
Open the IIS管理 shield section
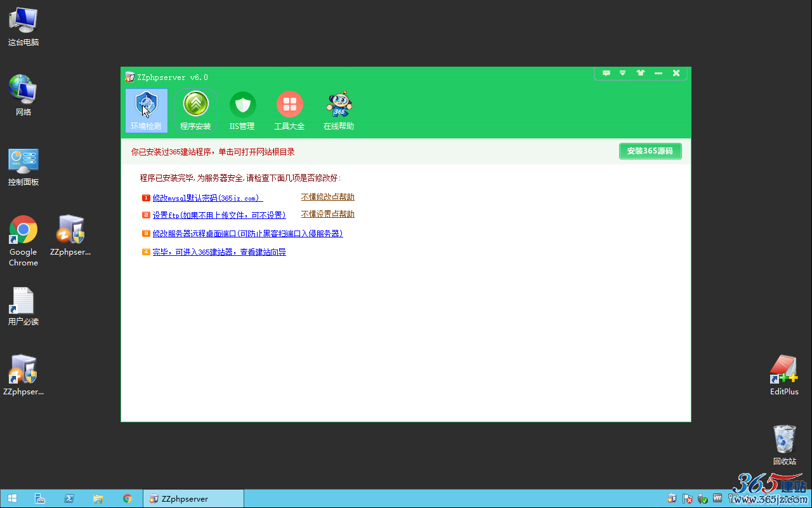[242, 110]
